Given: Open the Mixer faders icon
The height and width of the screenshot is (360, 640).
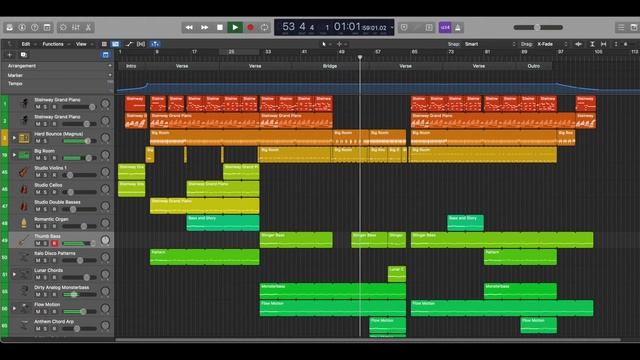Looking at the screenshot, I should click(76, 27).
